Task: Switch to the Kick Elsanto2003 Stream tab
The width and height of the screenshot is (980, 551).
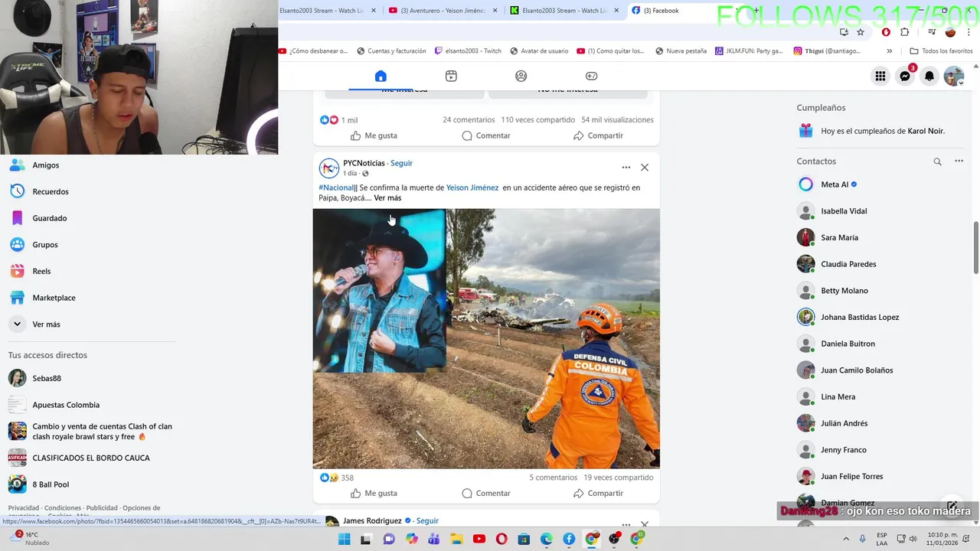Action: (564, 11)
